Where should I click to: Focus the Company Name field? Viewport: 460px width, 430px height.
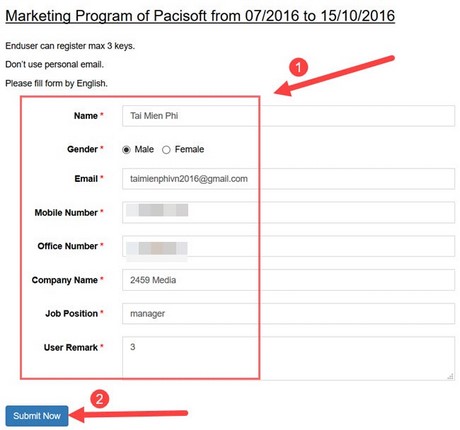[288, 280]
